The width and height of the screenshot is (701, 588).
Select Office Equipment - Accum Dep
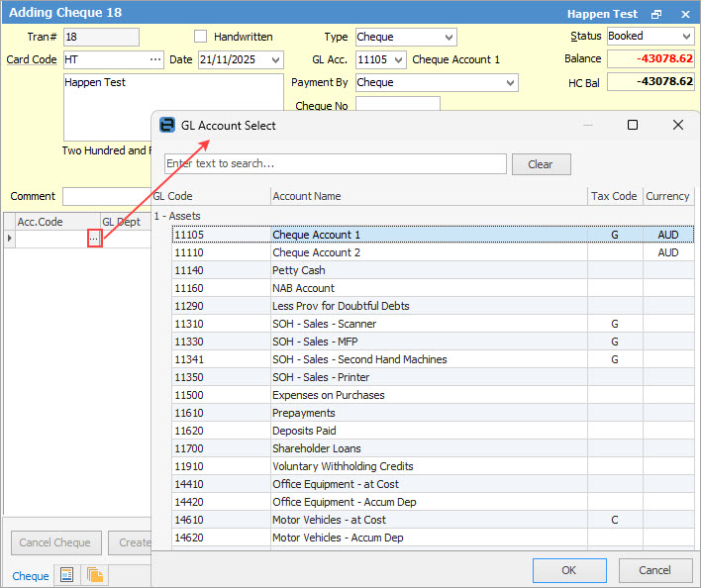(x=433, y=503)
